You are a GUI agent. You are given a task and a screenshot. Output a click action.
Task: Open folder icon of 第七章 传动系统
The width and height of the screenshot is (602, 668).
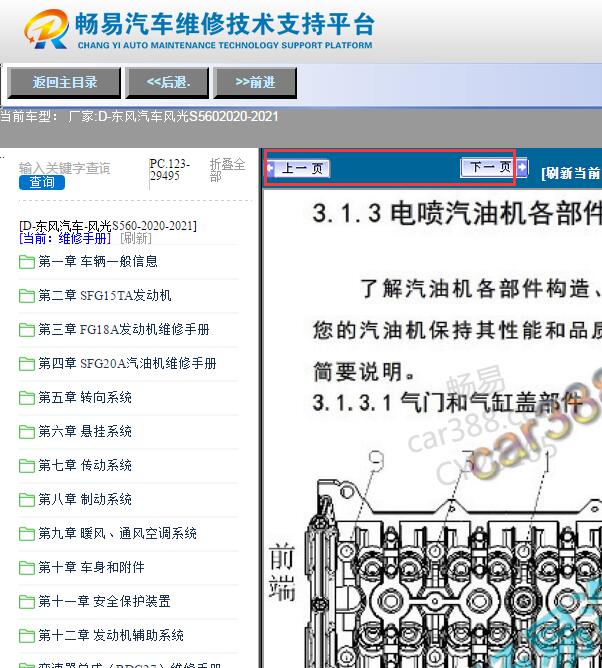[26, 466]
